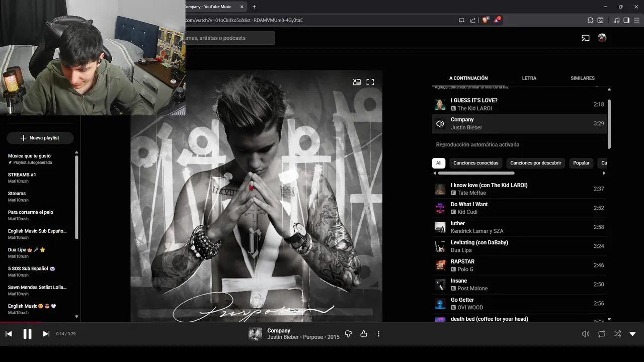This screenshot has width=644, height=362.
Task: Click the filter chips horizontal scrollbar
Action: [476, 173]
